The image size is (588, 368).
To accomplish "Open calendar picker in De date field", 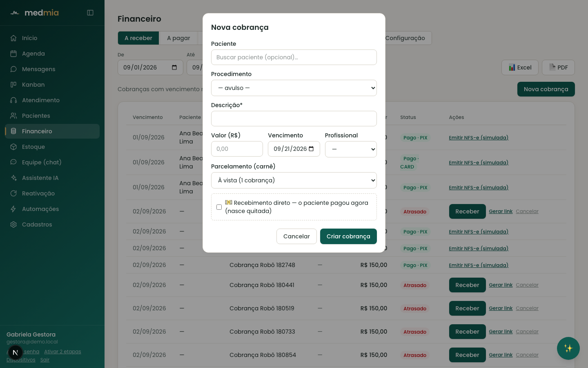I will pyautogui.click(x=174, y=67).
